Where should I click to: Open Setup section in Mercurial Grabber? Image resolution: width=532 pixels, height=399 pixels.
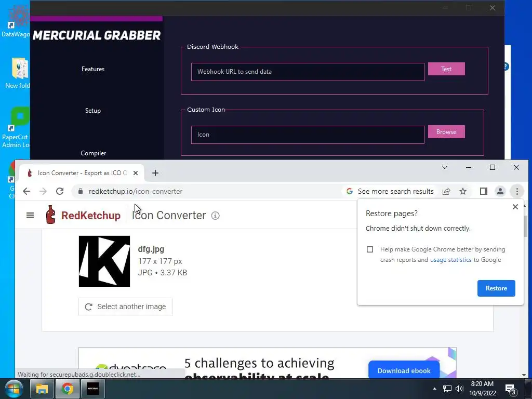tap(93, 111)
